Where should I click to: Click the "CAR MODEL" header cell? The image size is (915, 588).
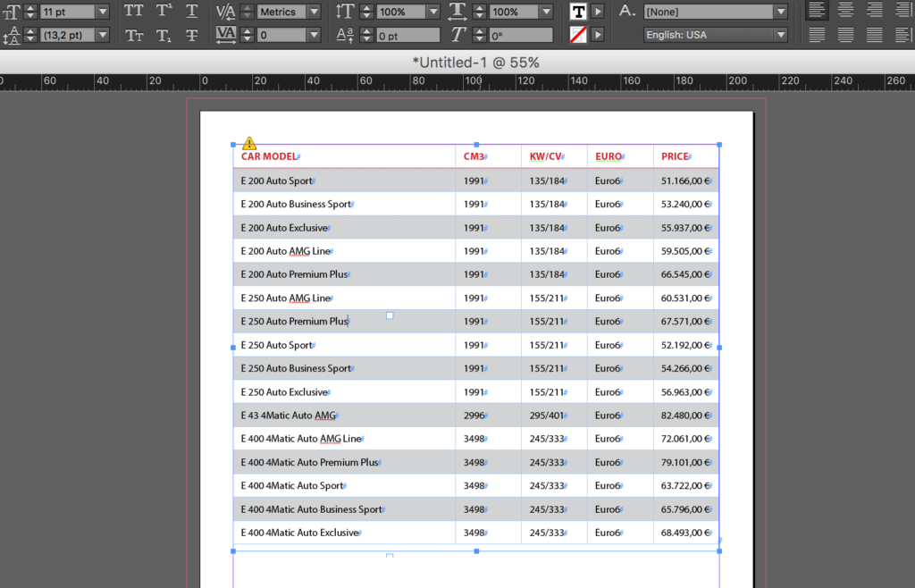tap(344, 156)
